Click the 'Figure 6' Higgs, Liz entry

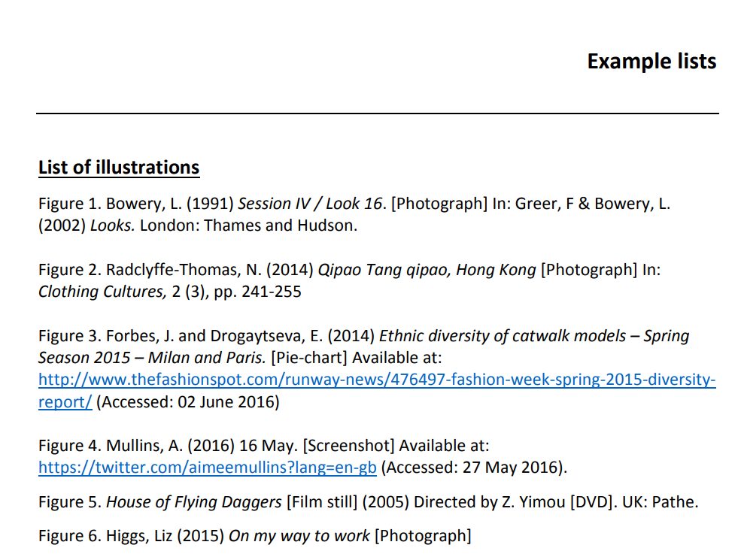tap(255, 536)
